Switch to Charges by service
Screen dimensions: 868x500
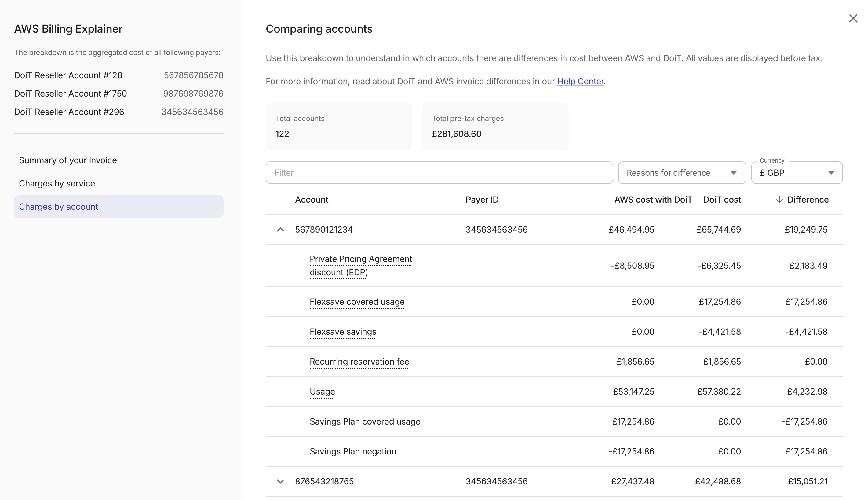pos(57,183)
